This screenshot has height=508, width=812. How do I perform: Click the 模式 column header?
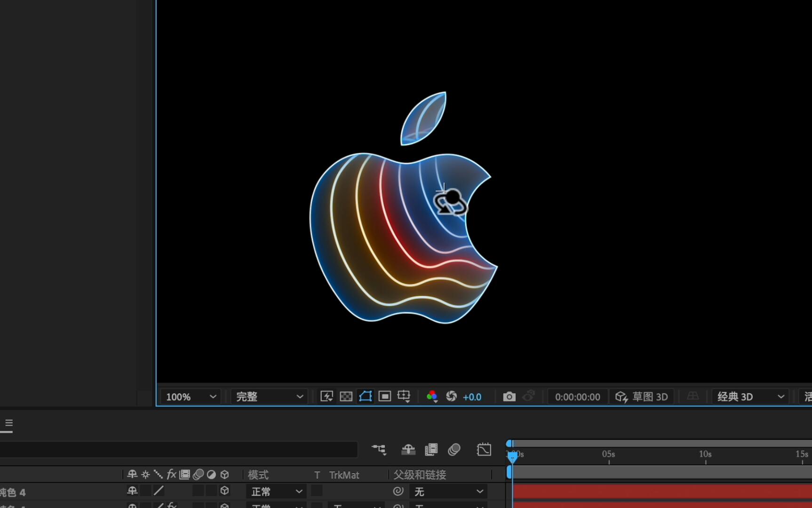point(258,475)
